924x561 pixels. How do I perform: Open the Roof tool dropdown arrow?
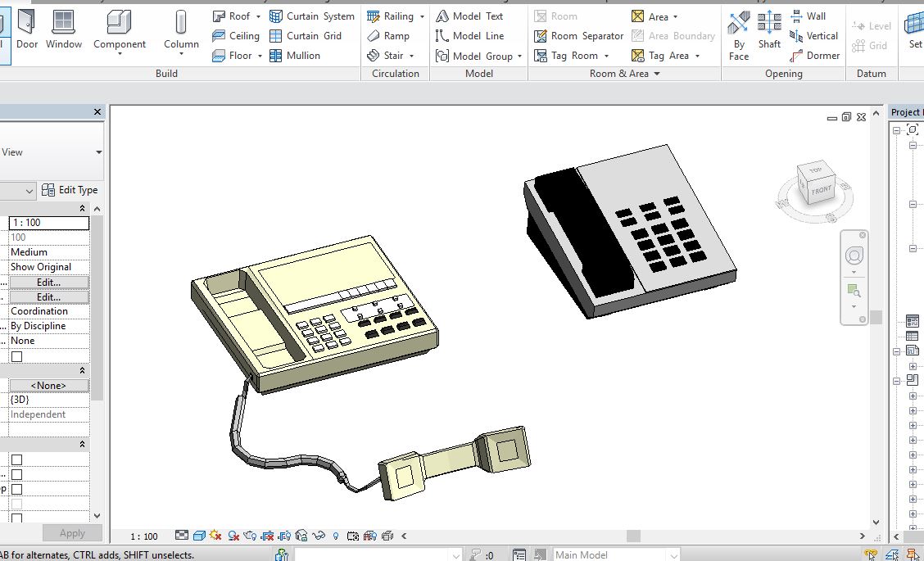(x=258, y=16)
